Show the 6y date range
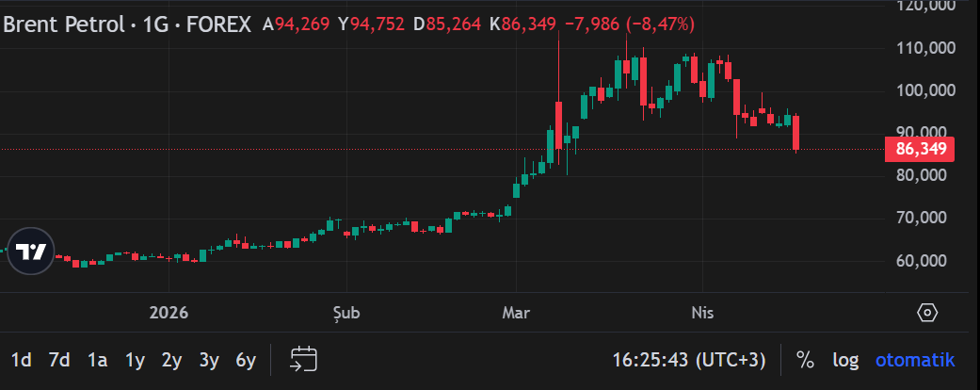The image size is (980, 390). point(246,360)
